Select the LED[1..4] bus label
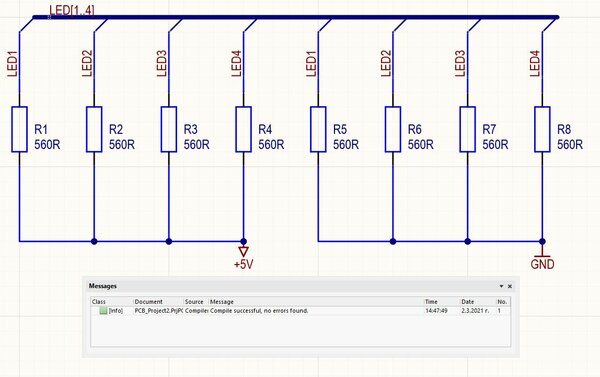This screenshot has height=377, width=600. (x=72, y=10)
